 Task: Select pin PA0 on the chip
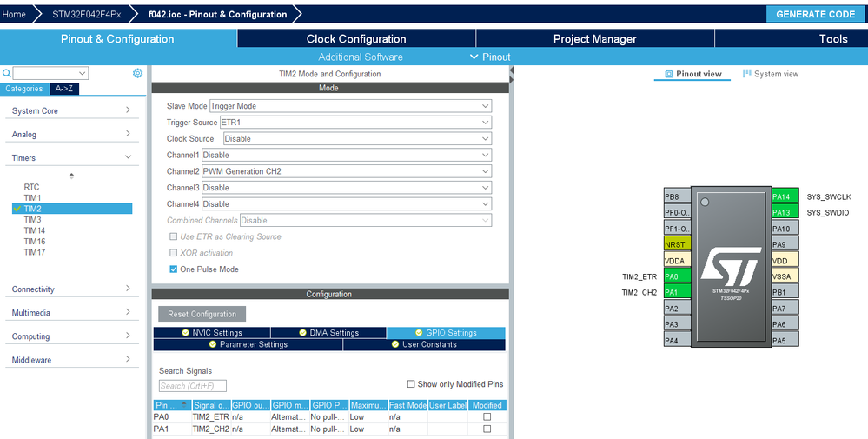tap(678, 276)
